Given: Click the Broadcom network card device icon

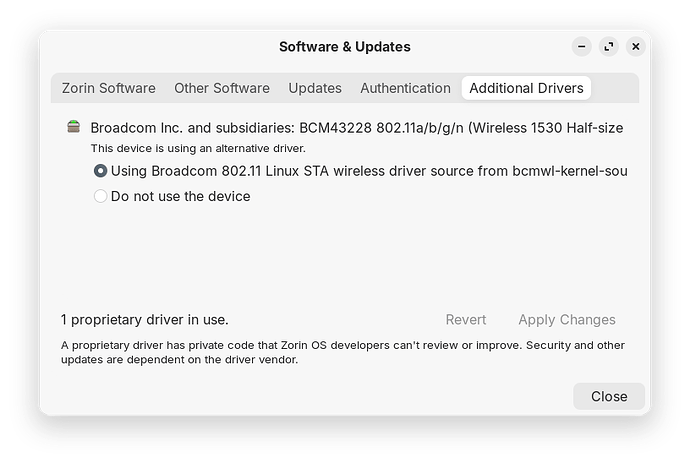Looking at the screenshot, I should click(x=73, y=127).
